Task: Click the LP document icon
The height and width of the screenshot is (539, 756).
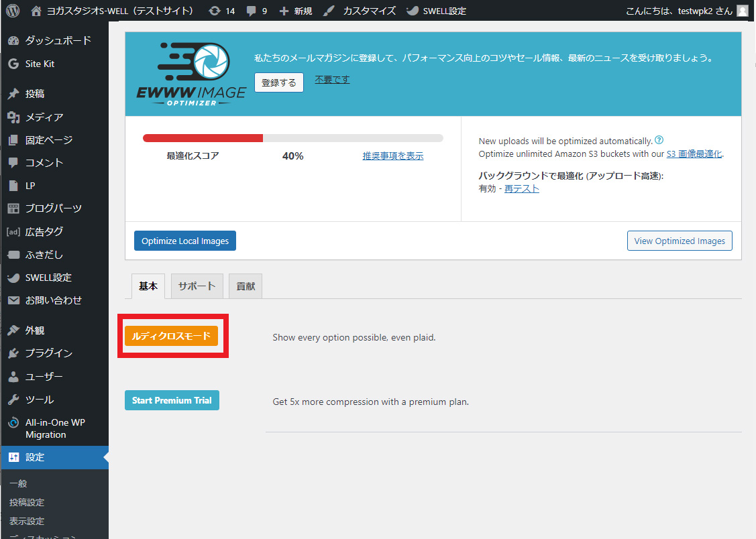Action: click(13, 186)
